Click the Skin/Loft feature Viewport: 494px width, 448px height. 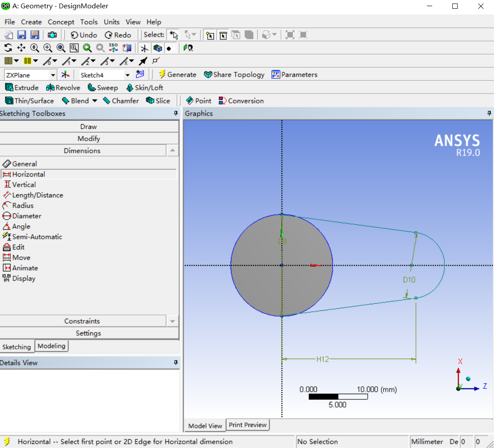tap(145, 88)
